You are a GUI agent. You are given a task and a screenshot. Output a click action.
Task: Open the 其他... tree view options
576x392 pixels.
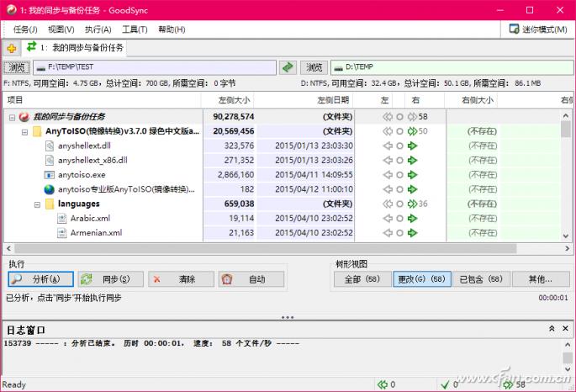(541, 279)
